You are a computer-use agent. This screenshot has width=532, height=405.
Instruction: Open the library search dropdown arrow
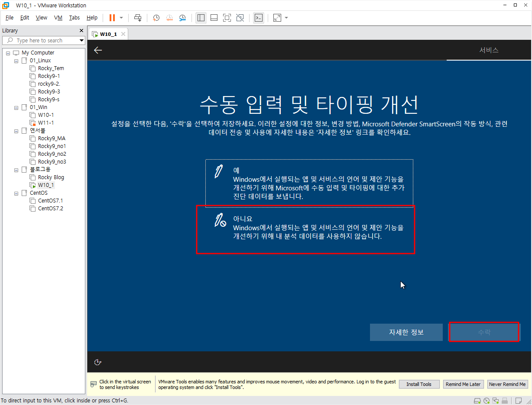(82, 40)
